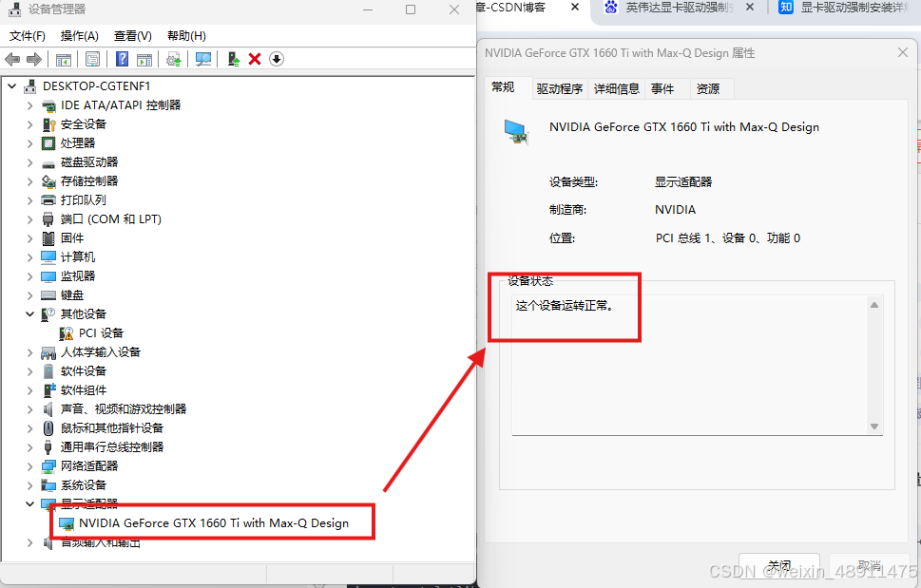Select NVIDIA GeForce GTX 1660 Ti tree item
Screen dimensions: 921x588
214,523
